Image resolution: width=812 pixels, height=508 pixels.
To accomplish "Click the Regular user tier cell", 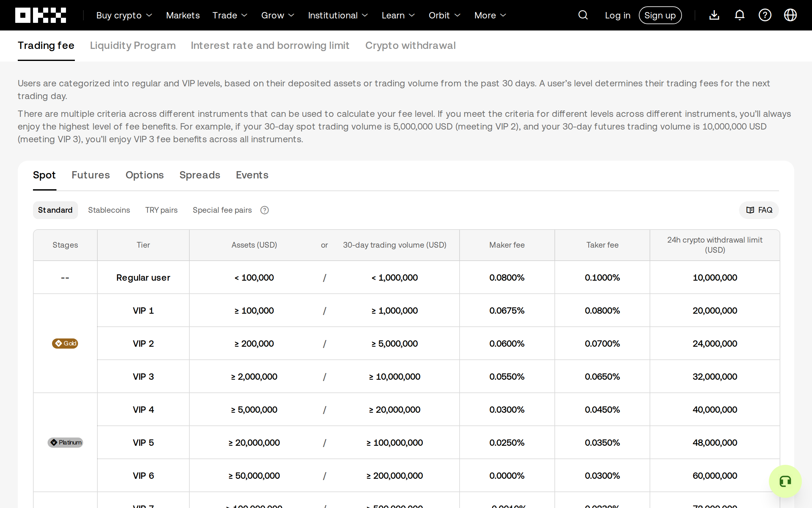I will [143, 277].
